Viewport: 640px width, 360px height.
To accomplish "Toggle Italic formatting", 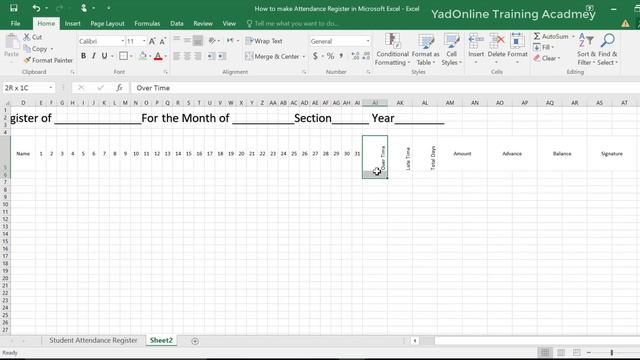I will pos(94,56).
